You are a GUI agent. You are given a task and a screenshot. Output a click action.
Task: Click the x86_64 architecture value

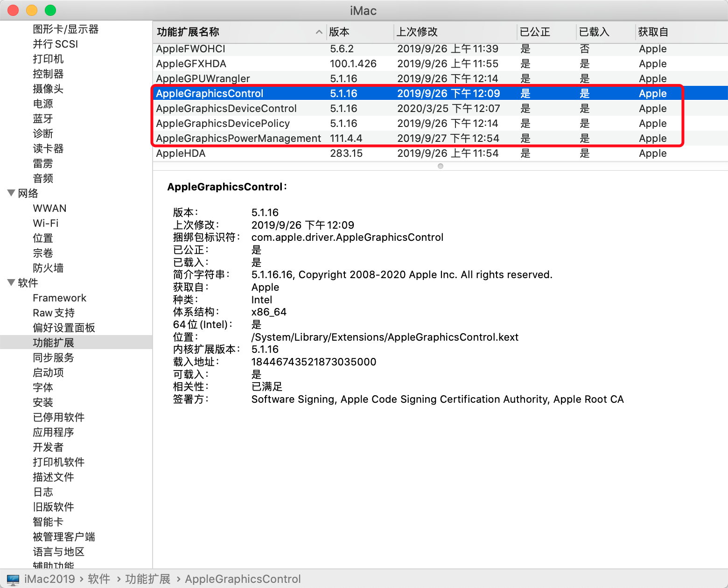269,312
